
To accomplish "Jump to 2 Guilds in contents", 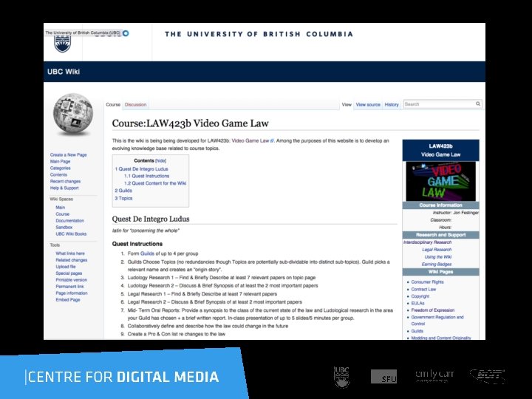I will click(123, 191).
